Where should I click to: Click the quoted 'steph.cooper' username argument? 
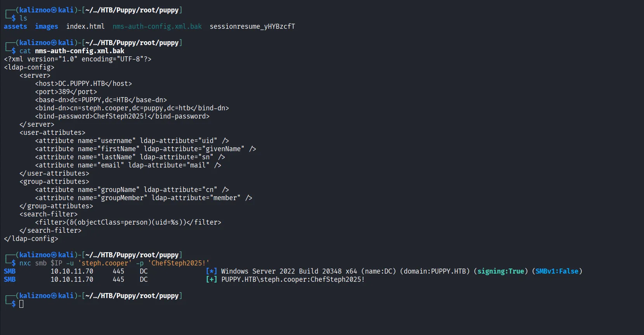[105, 263]
